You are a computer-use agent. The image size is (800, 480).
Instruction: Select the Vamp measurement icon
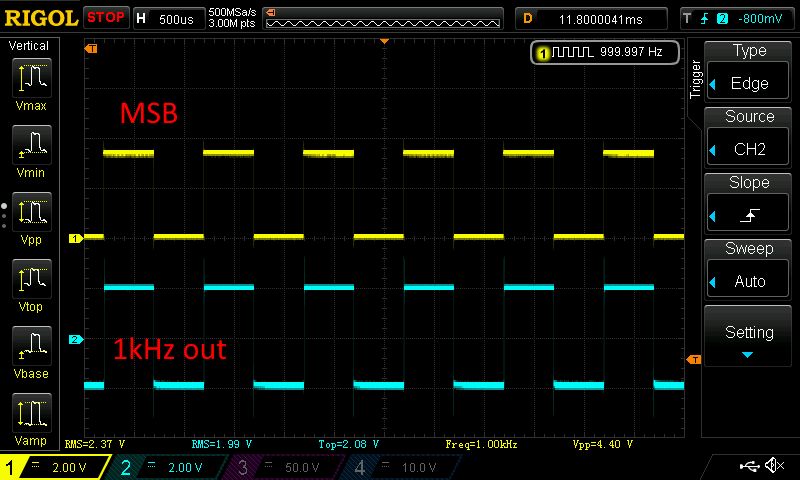click(32, 413)
